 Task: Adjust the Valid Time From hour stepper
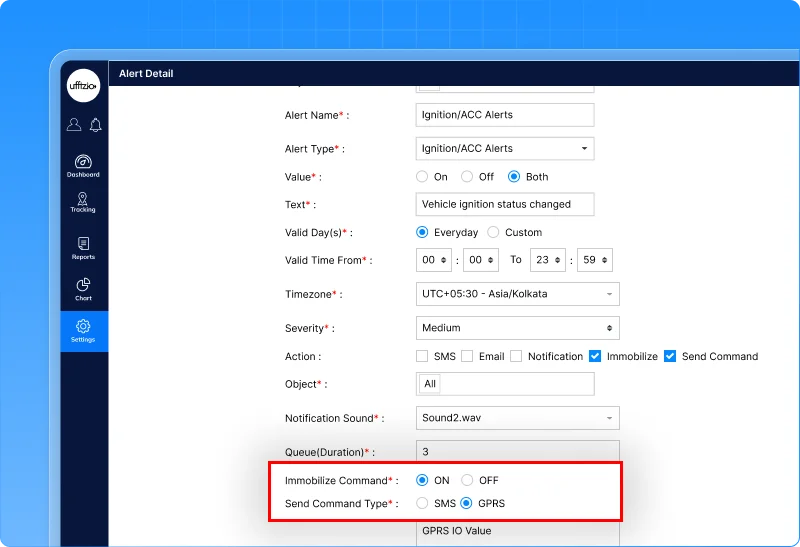coord(434,260)
